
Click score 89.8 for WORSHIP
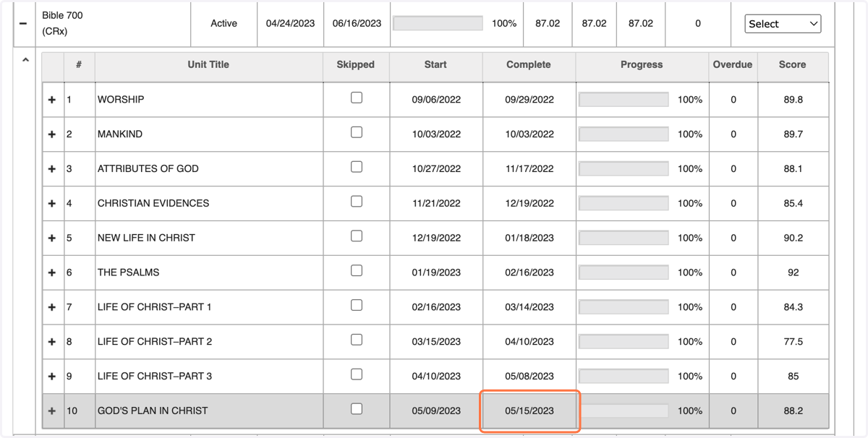793,100
